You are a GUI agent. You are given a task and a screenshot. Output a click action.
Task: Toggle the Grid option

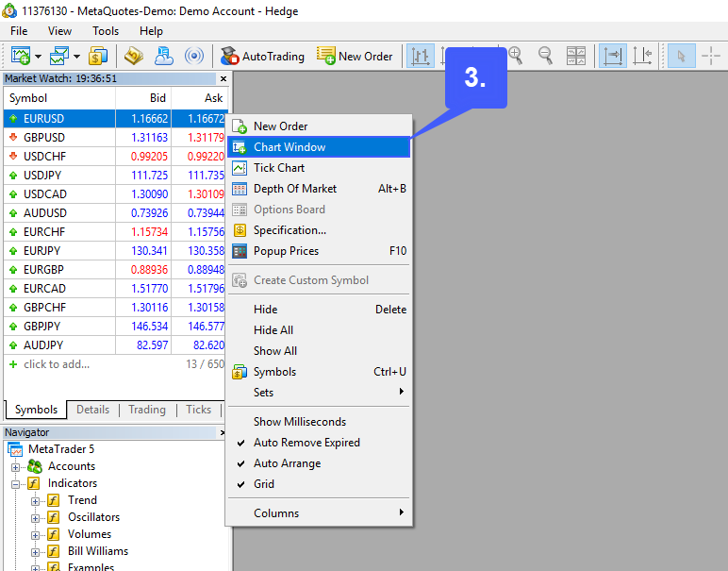[319, 484]
